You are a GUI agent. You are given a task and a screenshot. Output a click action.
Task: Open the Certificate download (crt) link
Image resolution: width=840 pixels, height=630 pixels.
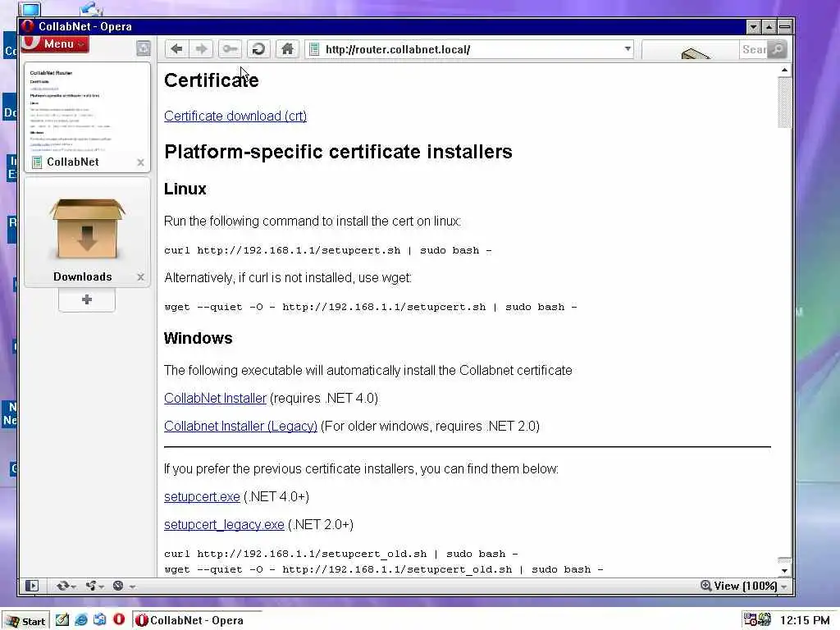coord(235,116)
